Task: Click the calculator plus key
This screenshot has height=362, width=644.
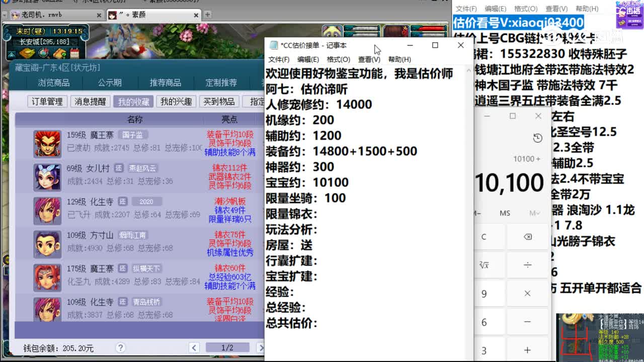Action: point(527,350)
